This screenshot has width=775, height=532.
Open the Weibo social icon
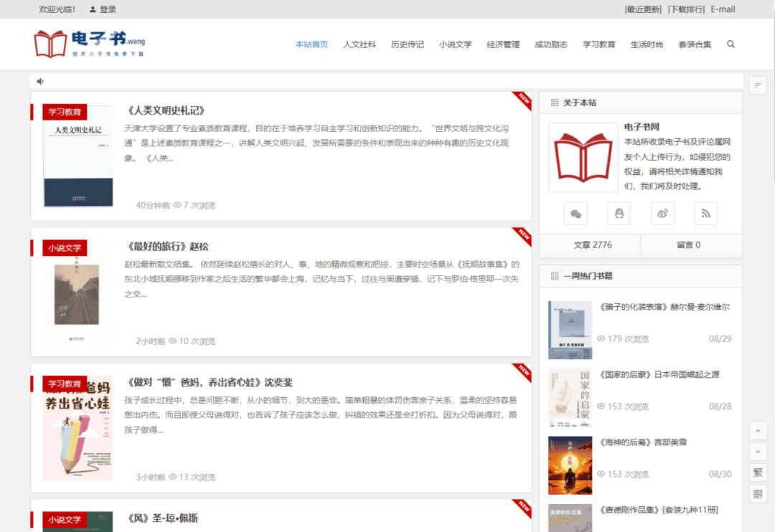(662, 214)
